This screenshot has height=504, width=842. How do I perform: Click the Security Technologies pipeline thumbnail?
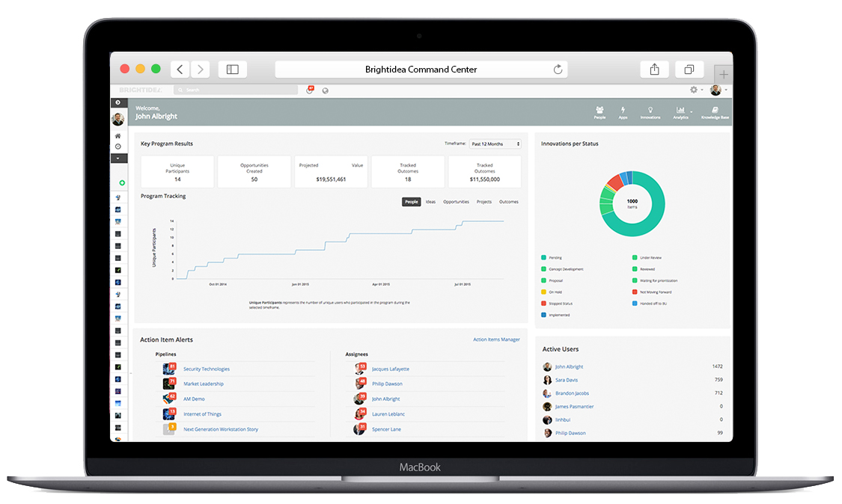point(169,369)
